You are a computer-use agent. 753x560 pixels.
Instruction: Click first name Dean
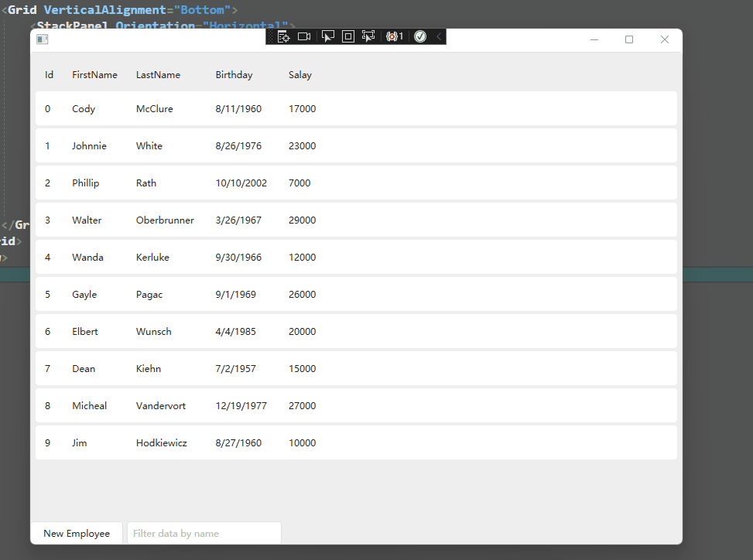point(84,368)
